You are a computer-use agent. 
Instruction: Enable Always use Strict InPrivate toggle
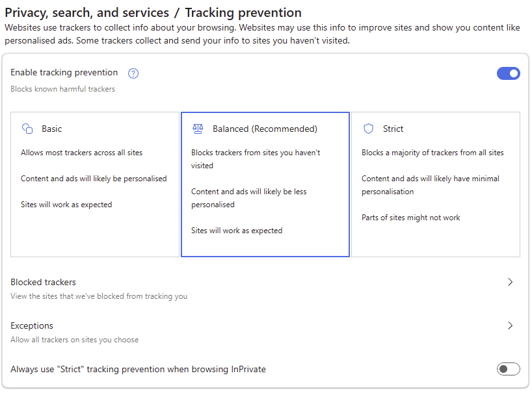508,369
